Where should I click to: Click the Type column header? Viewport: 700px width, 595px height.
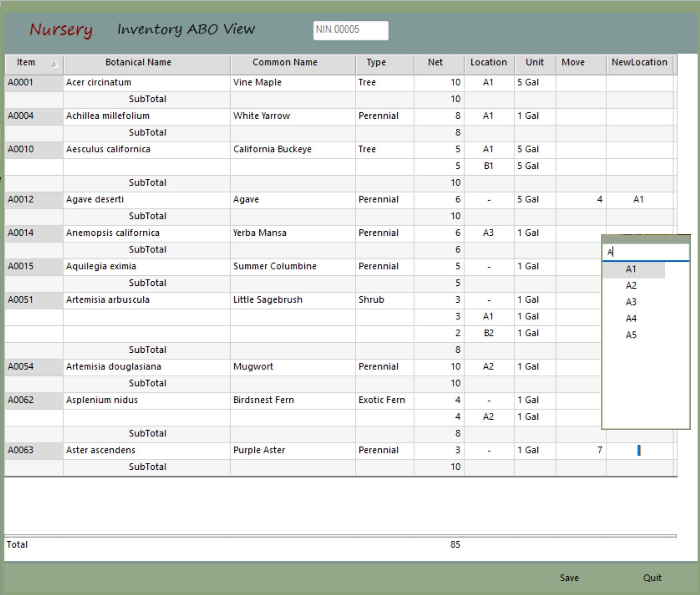point(376,63)
